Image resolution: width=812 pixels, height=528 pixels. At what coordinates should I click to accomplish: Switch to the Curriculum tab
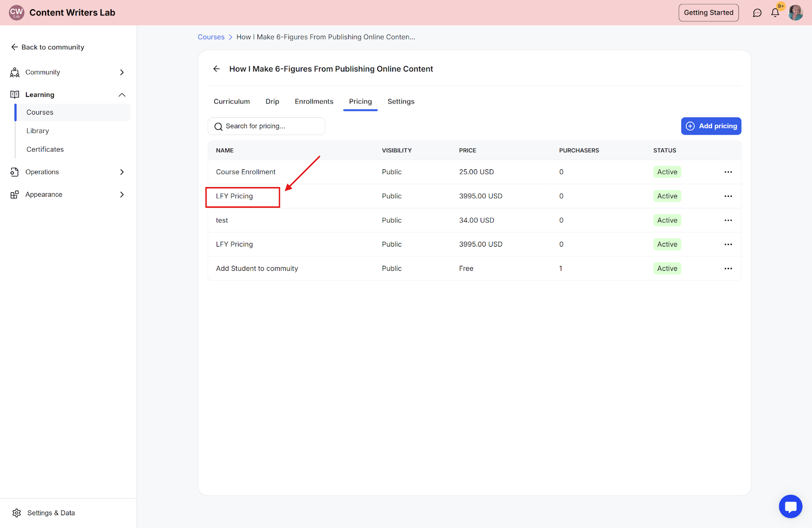231,101
